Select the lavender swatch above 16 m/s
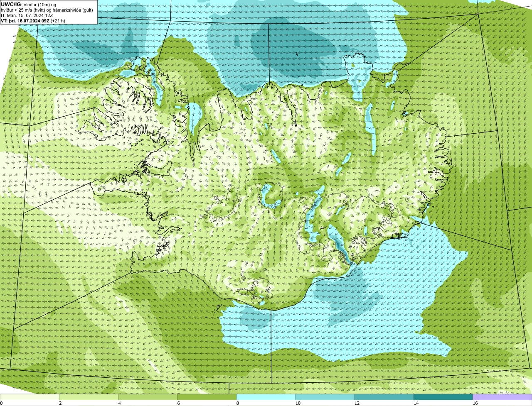This screenshot has width=532, height=406. pyautogui.click(x=502, y=397)
